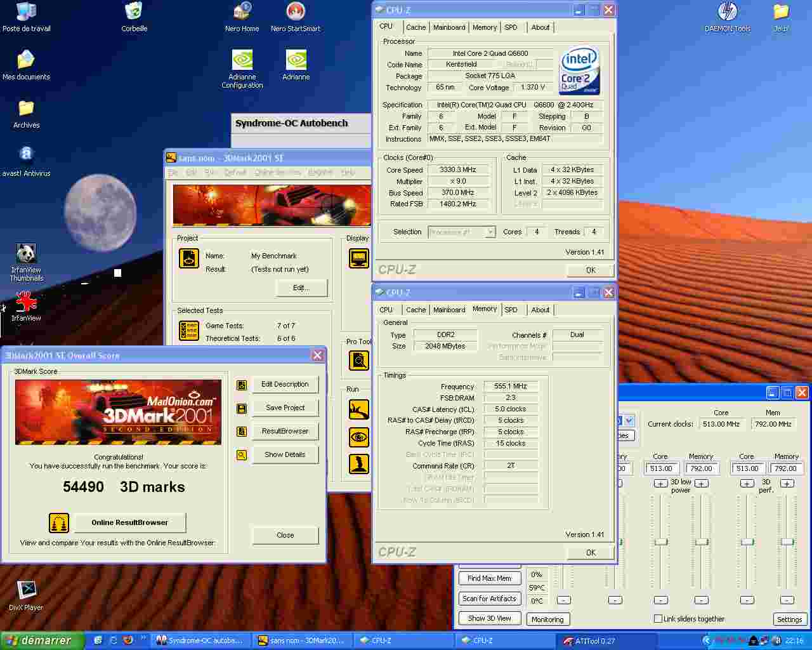Click the car crash benchmark icon in Run

coord(359,409)
